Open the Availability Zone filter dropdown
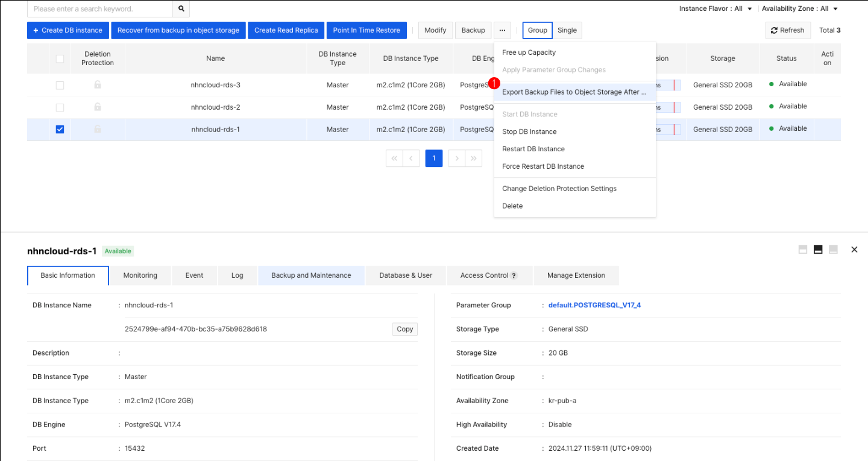The image size is (868, 461). (x=800, y=9)
